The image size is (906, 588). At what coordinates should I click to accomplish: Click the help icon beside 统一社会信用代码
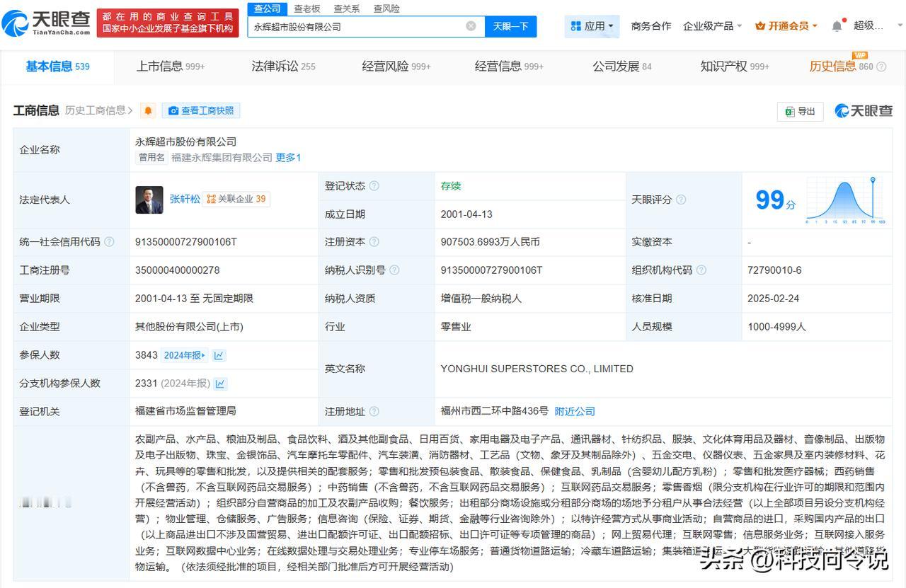pyautogui.click(x=109, y=242)
